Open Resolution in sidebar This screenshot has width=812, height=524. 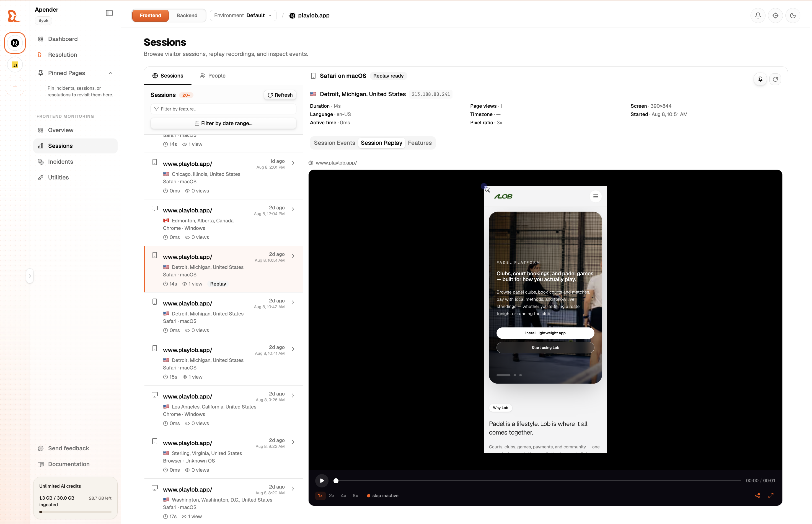tap(75, 55)
